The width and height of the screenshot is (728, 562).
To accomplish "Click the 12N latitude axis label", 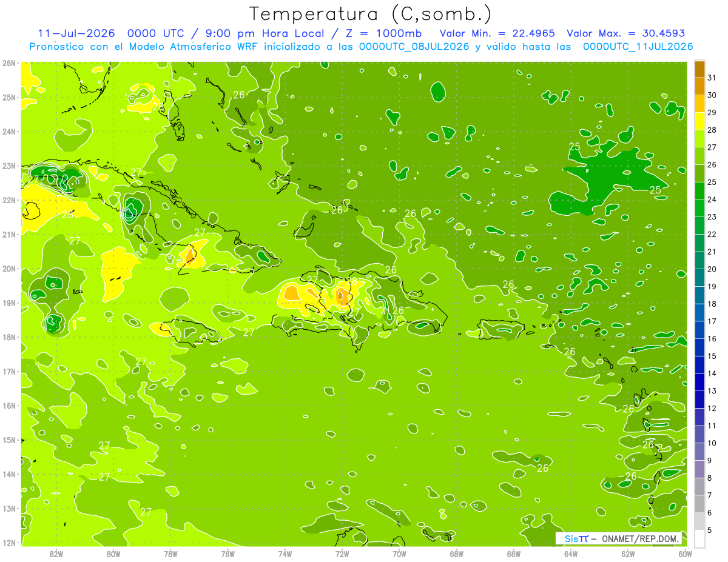I will 9,543.
